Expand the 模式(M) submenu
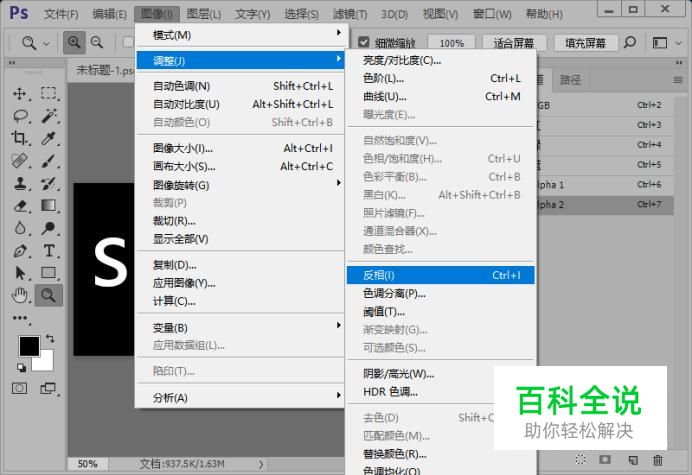 coord(241,35)
